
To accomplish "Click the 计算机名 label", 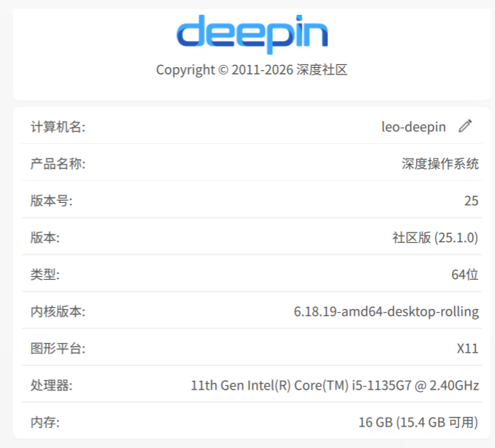I will 58,127.
